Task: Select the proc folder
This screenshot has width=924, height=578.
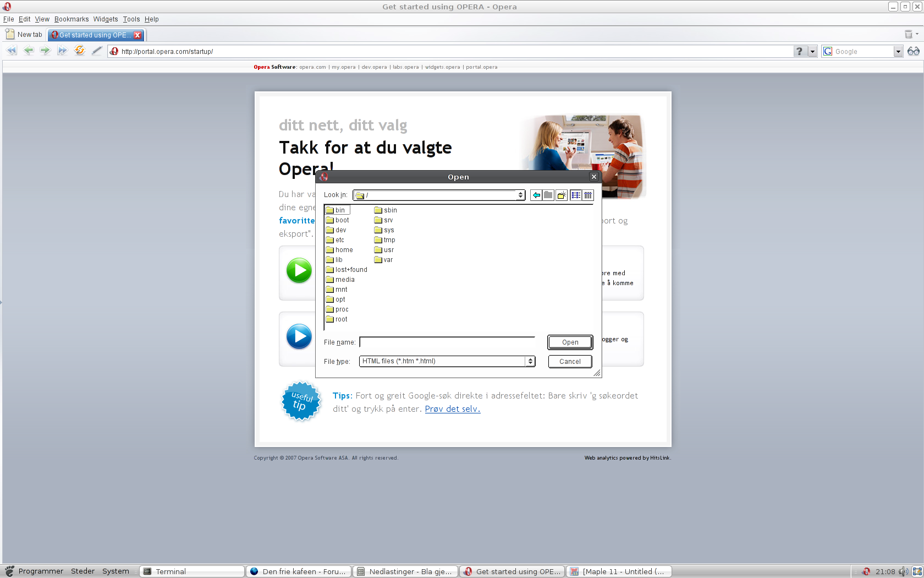Action: tap(337, 309)
